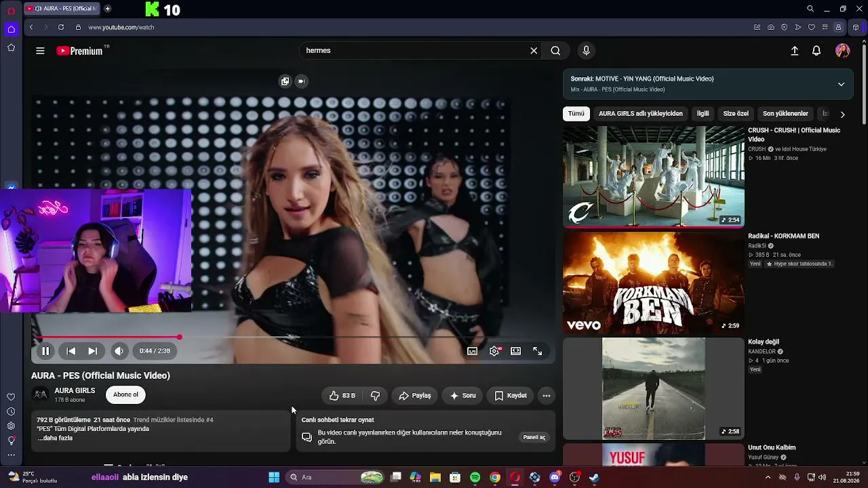Click the address bar URL
Image resolution: width=868 pixels, height=488 pixels.
[121, 28]
